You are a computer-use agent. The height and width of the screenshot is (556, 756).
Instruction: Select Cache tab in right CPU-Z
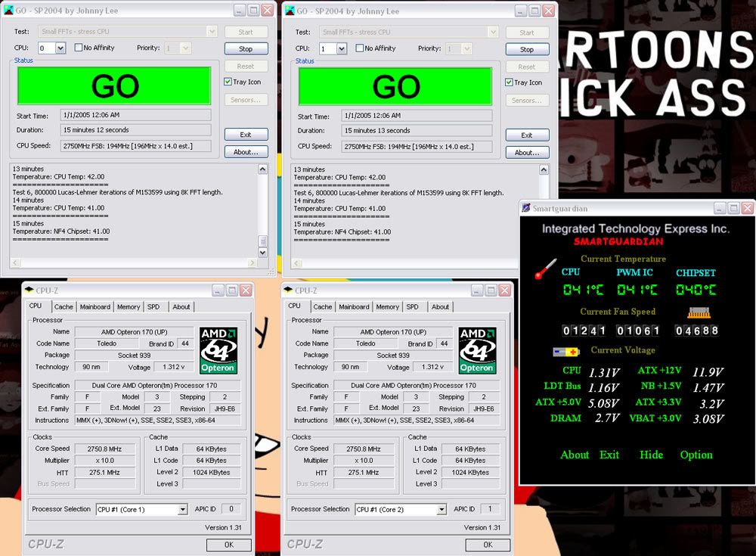click(323, 307)
